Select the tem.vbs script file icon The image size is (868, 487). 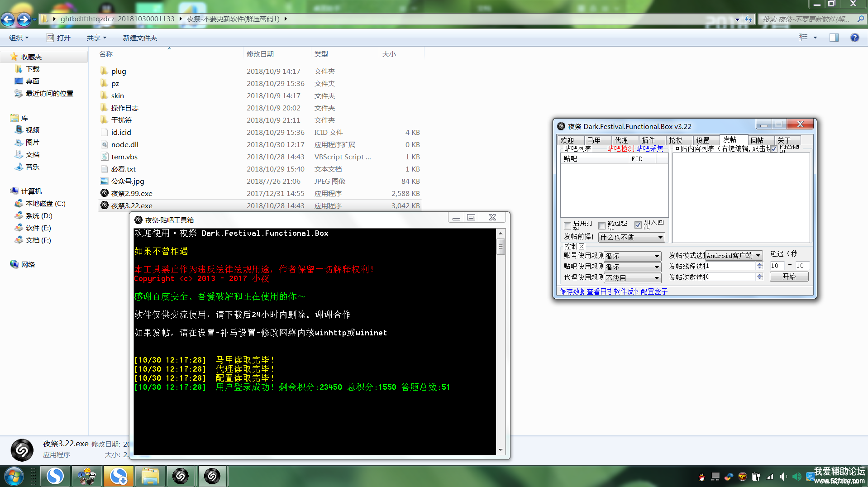(104, 157)
